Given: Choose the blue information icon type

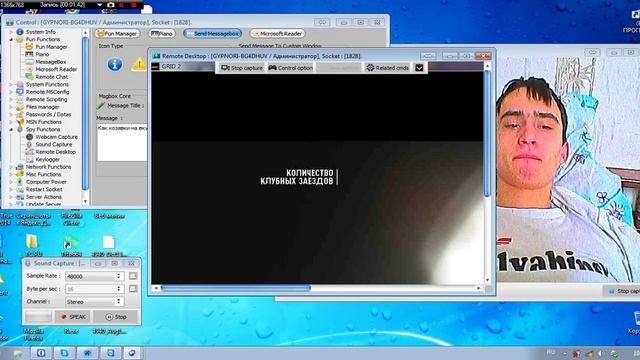Looking at the screenshot, I should (x=115, y=64).
